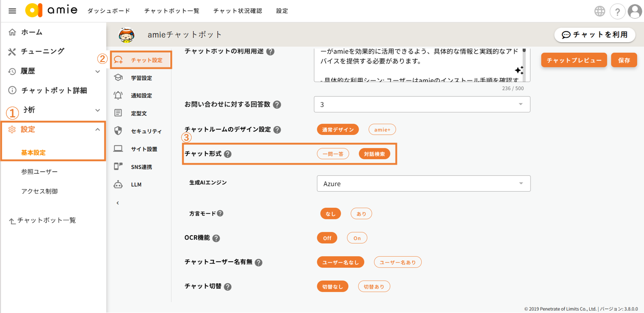Open LLM robot icon
The image size is (644, 313).
tap(118, 184)
